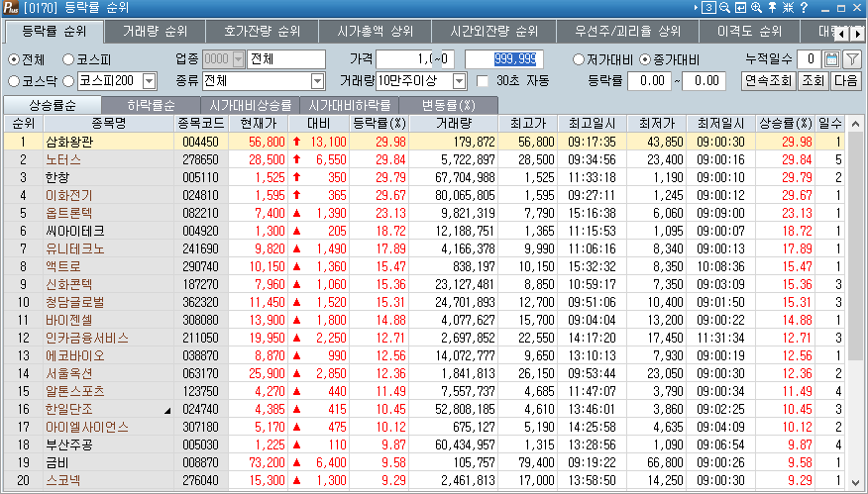Click up arrow icon in 삼화왕관 row
868x494 pixels.
click(296, 142)
